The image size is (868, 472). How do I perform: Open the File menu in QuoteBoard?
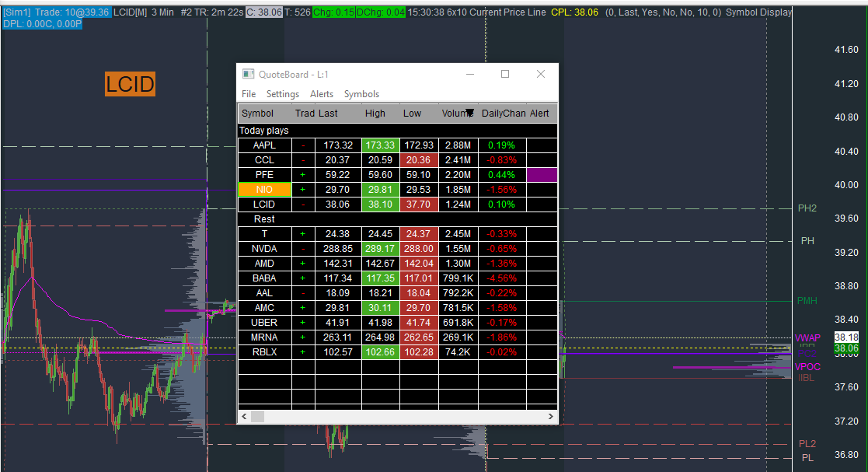click(249, 94)
